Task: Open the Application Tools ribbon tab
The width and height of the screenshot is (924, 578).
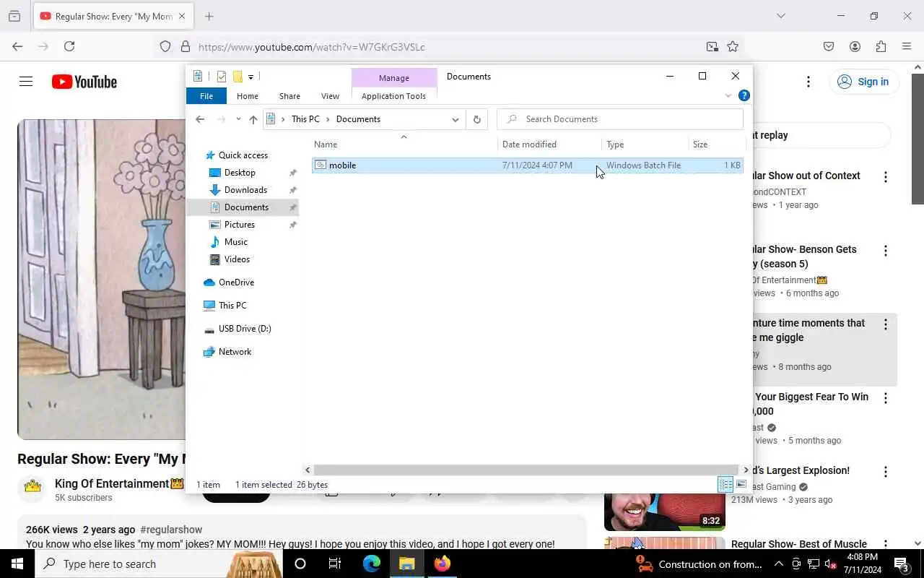Action: (x=393, y=96)
